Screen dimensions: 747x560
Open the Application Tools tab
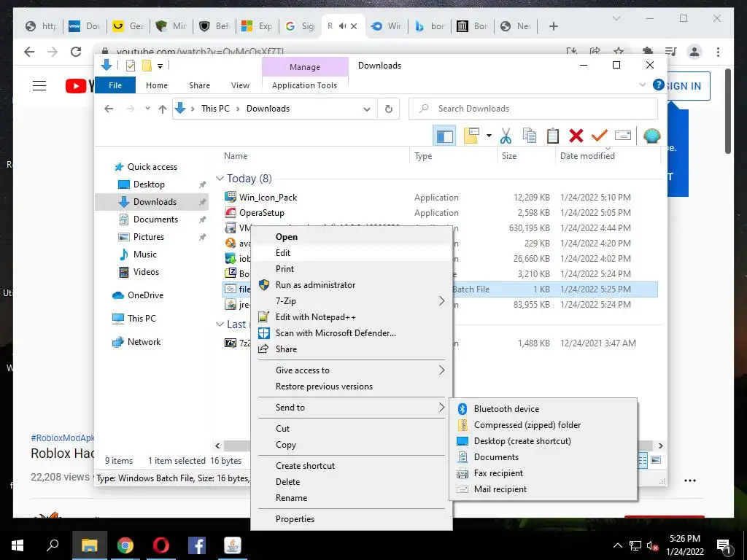tap(304, 85)
